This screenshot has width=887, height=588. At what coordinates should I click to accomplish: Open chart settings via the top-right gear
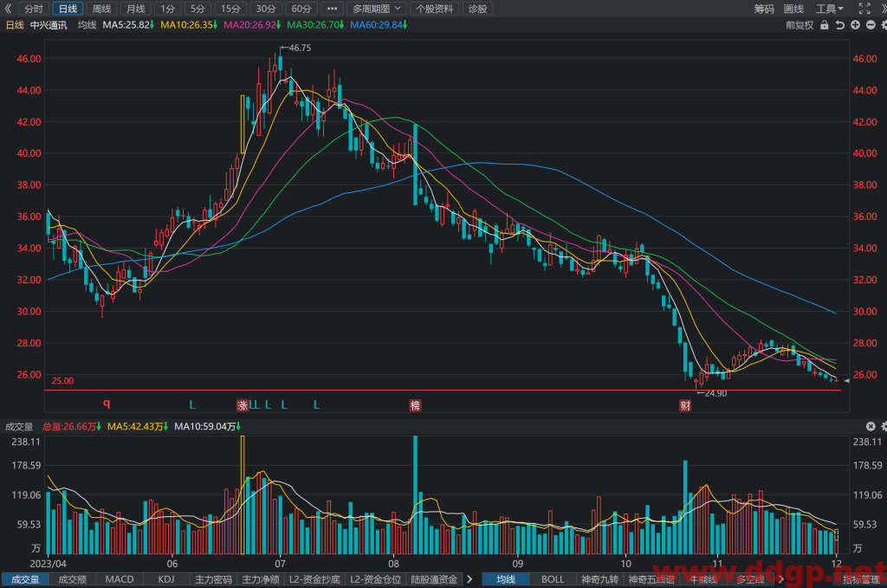pyautogui.click(x=884, y=25)
